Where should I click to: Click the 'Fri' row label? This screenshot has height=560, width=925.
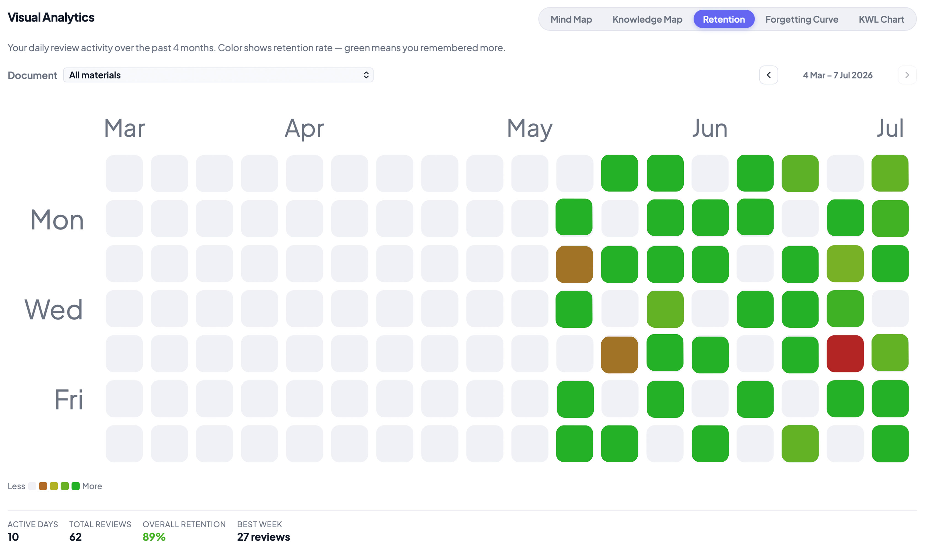(x=69, y=399)
